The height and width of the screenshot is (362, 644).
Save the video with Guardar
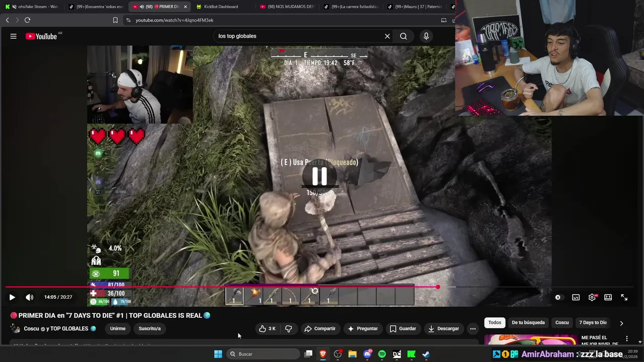click(403, 329)
